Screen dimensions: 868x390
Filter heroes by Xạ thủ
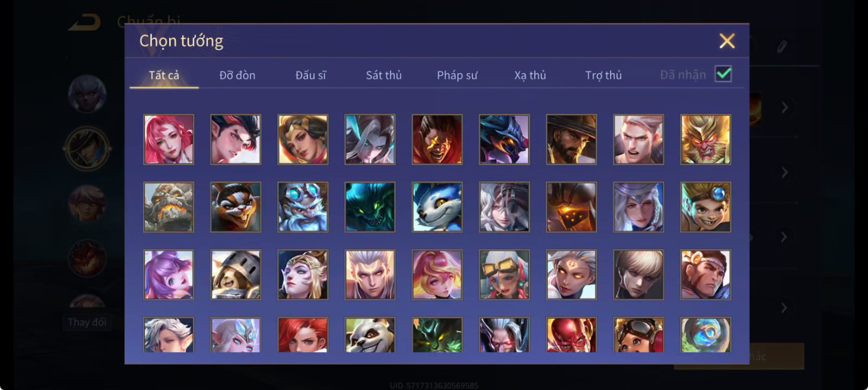point(530,75)
